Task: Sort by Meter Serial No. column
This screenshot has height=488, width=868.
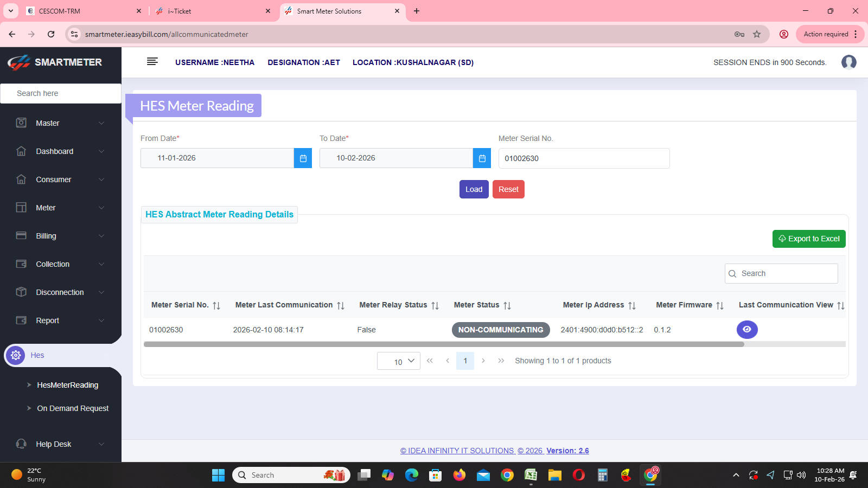Action: tap(216, 306)
